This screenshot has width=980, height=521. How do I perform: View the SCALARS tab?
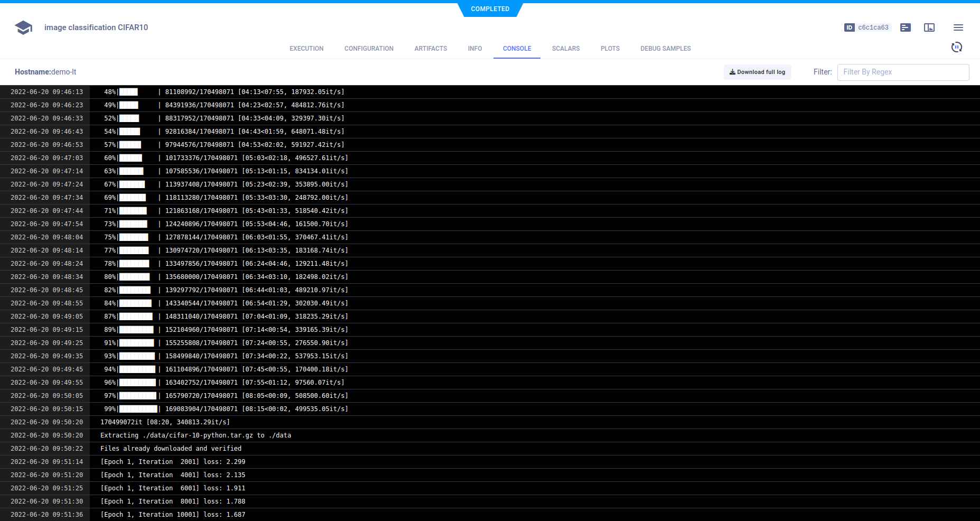(x=565, y=49)
